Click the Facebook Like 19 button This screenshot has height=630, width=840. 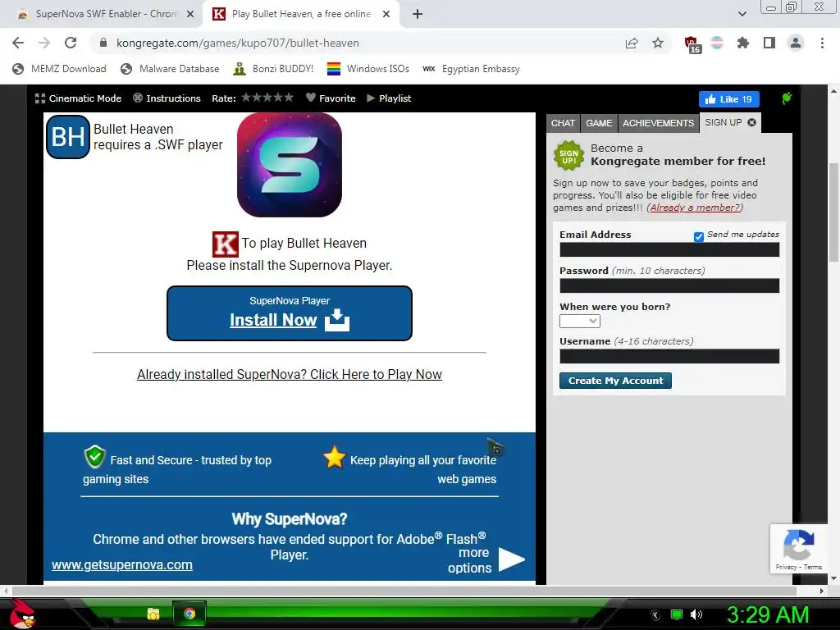tap(728, 99)
